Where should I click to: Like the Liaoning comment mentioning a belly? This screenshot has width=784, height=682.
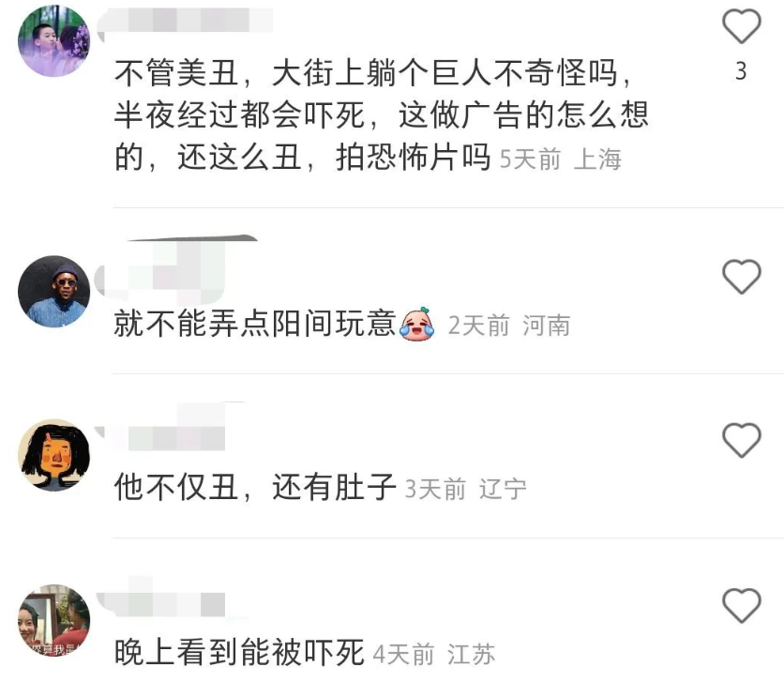(x=742, y=440)
